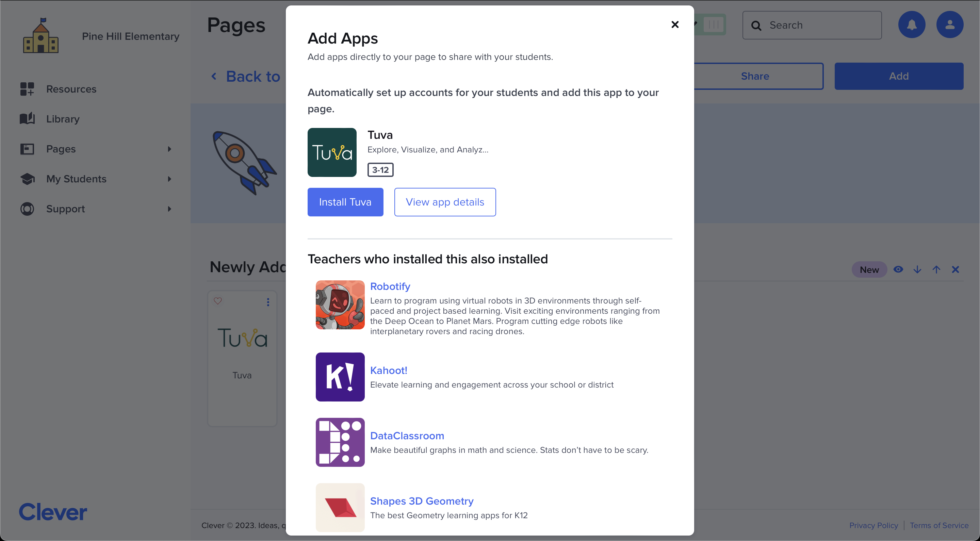Open notifications bell
980x541 pixels.
tap(912, 25)
